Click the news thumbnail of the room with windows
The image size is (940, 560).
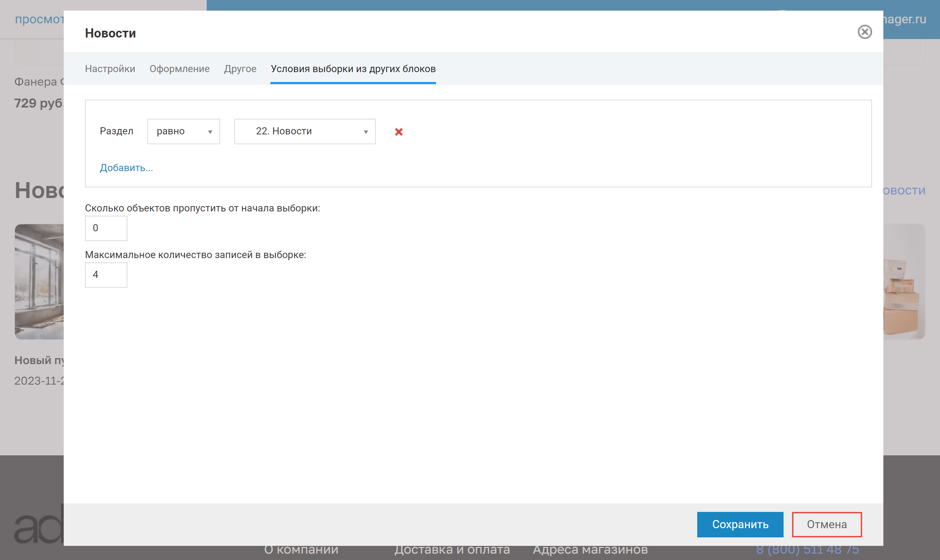coord(39,281)
